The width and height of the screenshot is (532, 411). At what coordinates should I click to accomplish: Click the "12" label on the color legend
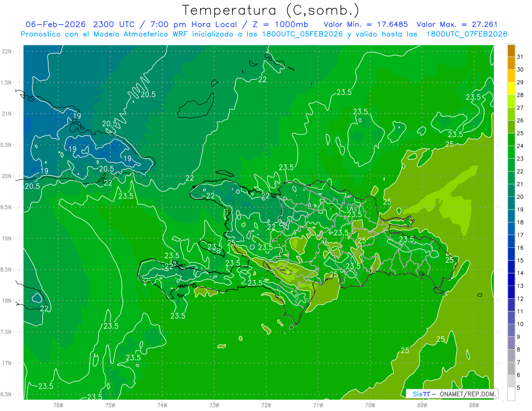point(520,299)
